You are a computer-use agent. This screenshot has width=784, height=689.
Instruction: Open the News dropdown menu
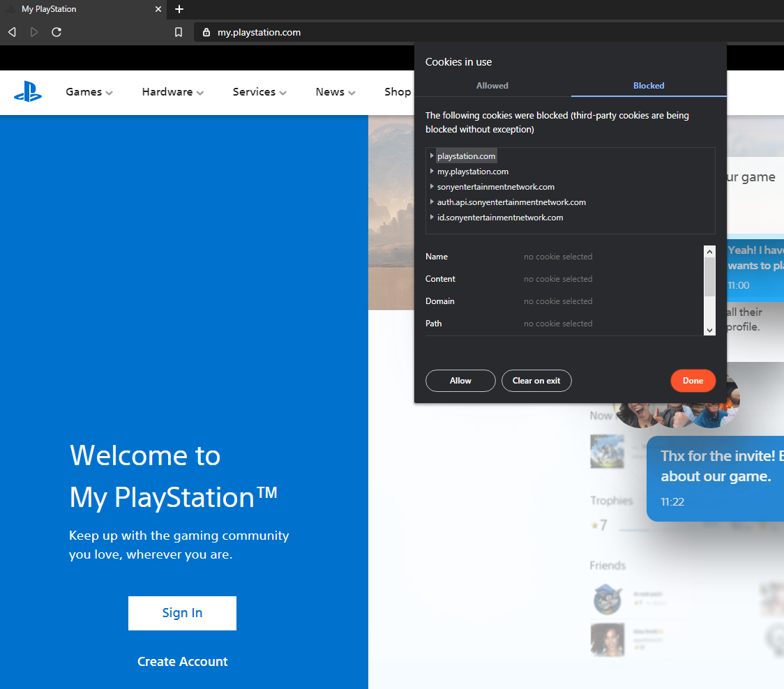click(x=335, y=92)
